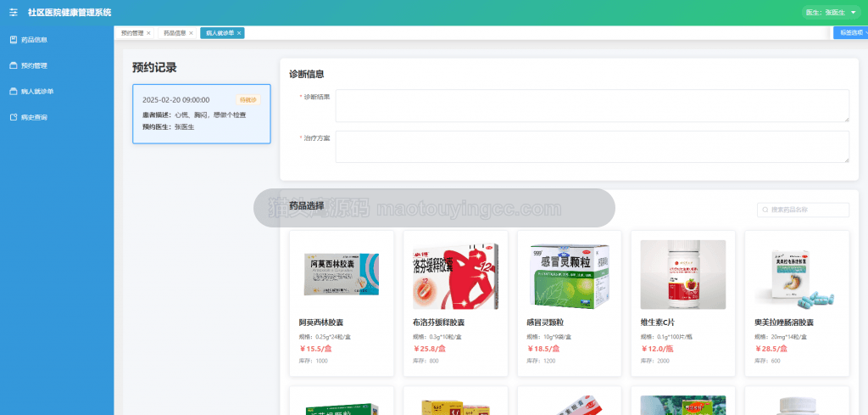Image resolution: width=868 pixels, height=415 pixels.
Task: Click the 待就诊 status tag
Action: tap(248, 100)
